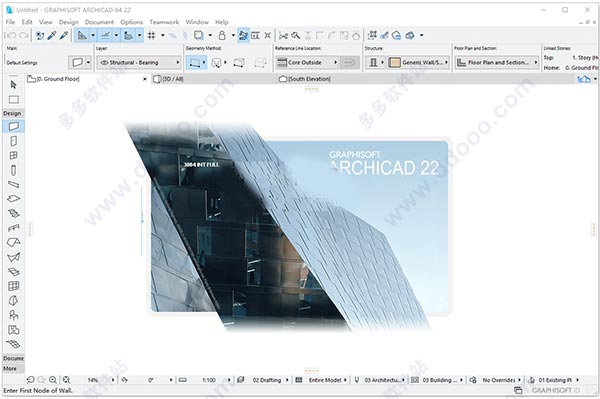Select the Curtain Wall tool
Viewport: 600px width, 399px height.
14,286
